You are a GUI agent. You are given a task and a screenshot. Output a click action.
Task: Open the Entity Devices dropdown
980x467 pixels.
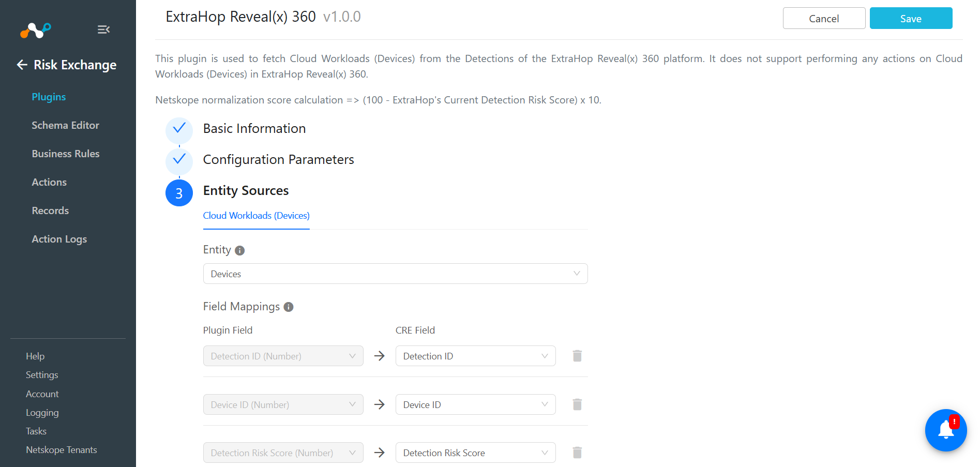[395, 274]
